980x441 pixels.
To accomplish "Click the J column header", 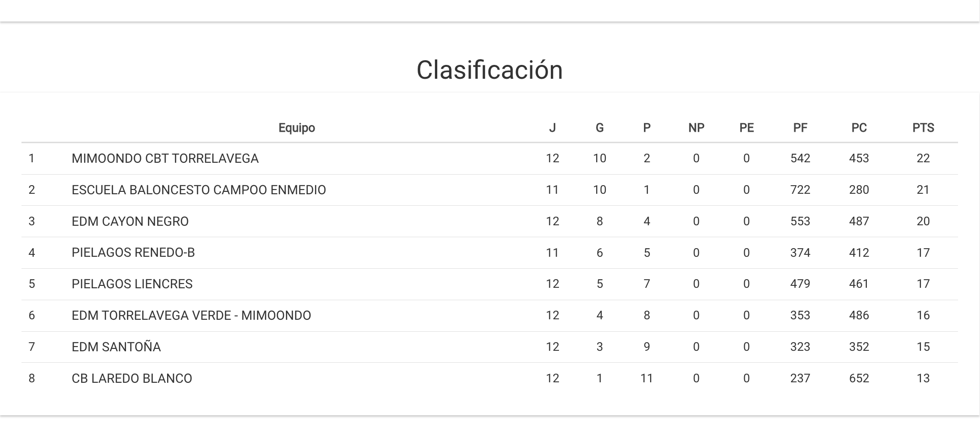I will click(552, 128).
